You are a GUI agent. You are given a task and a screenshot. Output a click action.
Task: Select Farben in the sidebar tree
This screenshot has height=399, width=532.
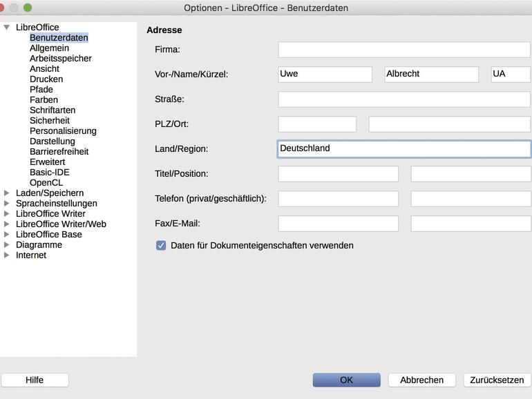click(44, 100)
